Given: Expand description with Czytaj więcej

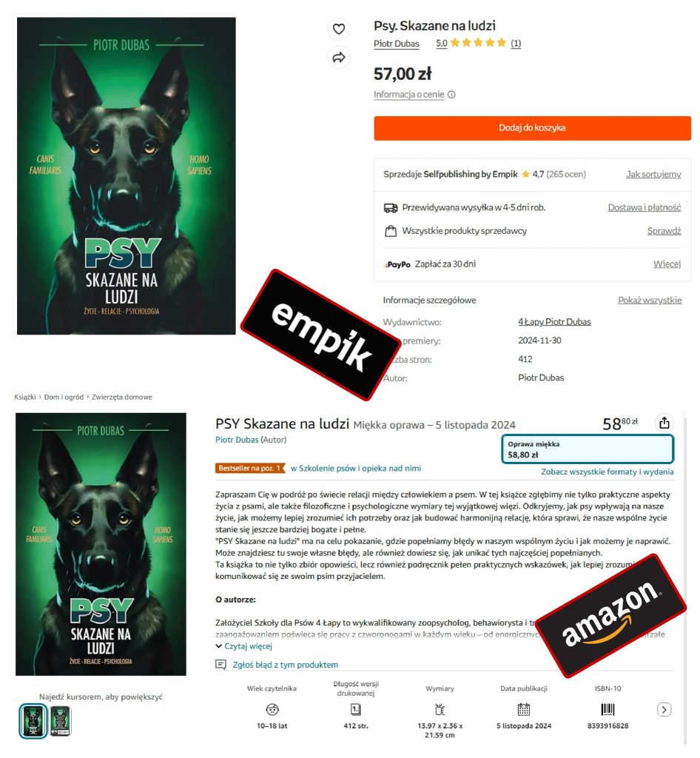Looking at the screenshot, I should tap(244, 646).
